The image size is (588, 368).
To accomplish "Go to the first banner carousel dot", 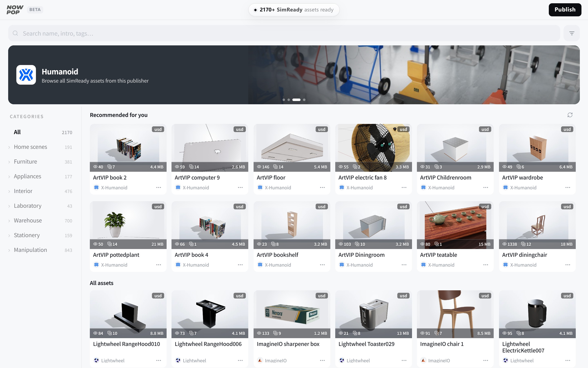I will 284,100.
